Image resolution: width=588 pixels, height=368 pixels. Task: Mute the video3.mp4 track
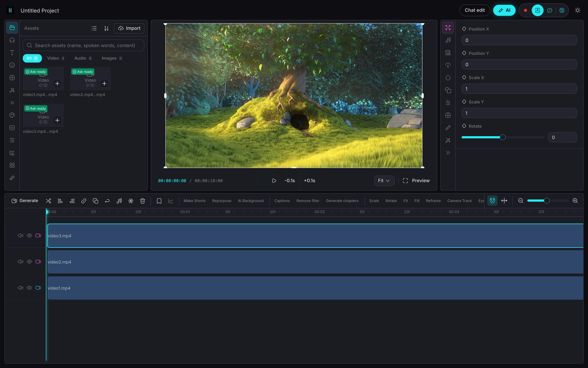coord(20,236)
